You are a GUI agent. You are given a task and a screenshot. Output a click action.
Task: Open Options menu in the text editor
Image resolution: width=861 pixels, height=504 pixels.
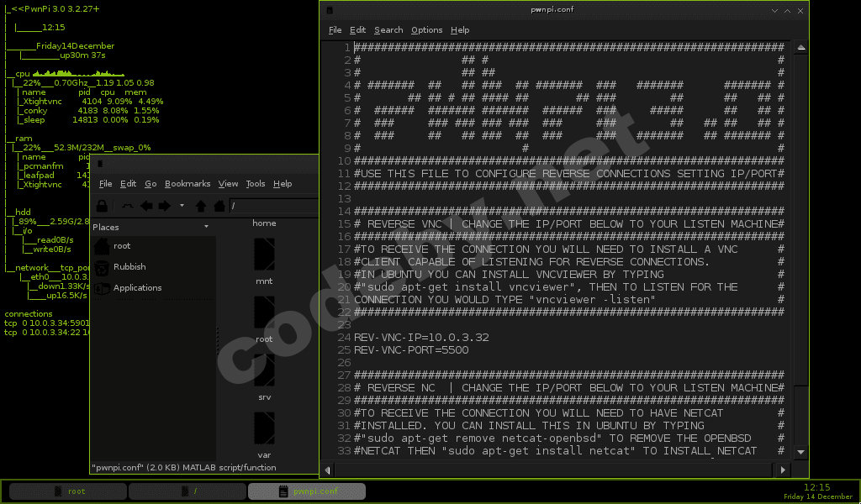pyautogui.click(x=426, y=30)
